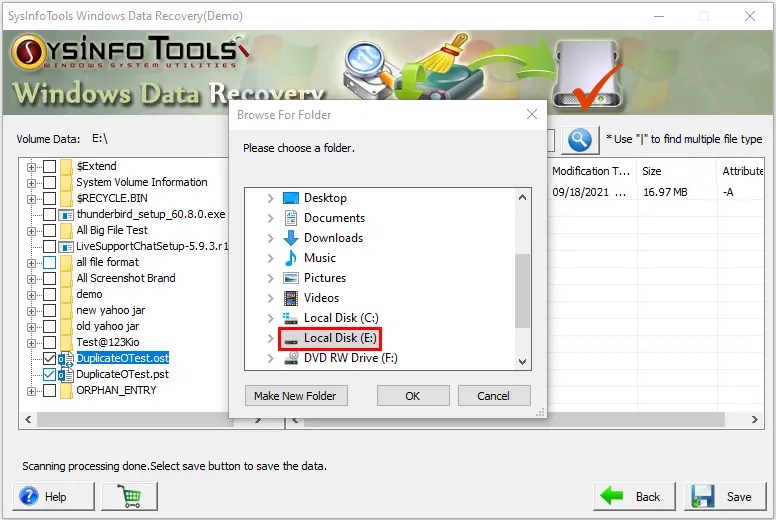776x520 pixels.
Task: Expand Local Disk (C:) chevron
Action: [270, 318]
